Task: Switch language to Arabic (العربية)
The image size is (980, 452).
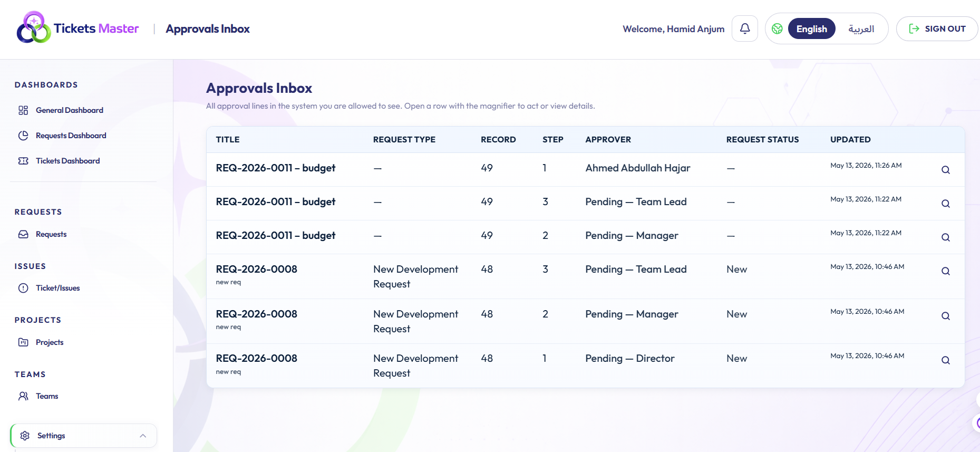Action: point(861,29)
